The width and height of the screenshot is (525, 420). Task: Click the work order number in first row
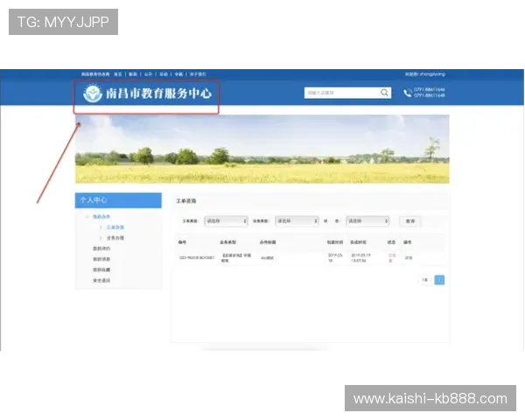[197, 258]
